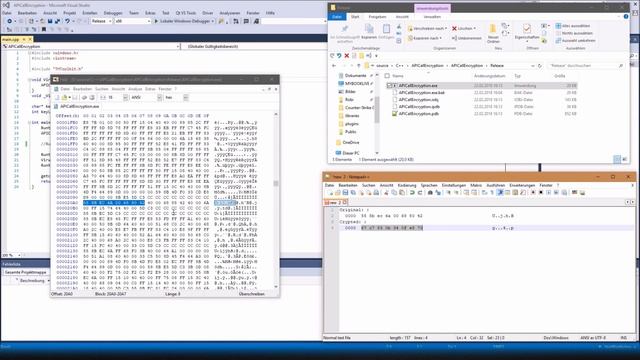Click the back arrow in Explorer
This screenshot has width=640, height=360.
334,66
